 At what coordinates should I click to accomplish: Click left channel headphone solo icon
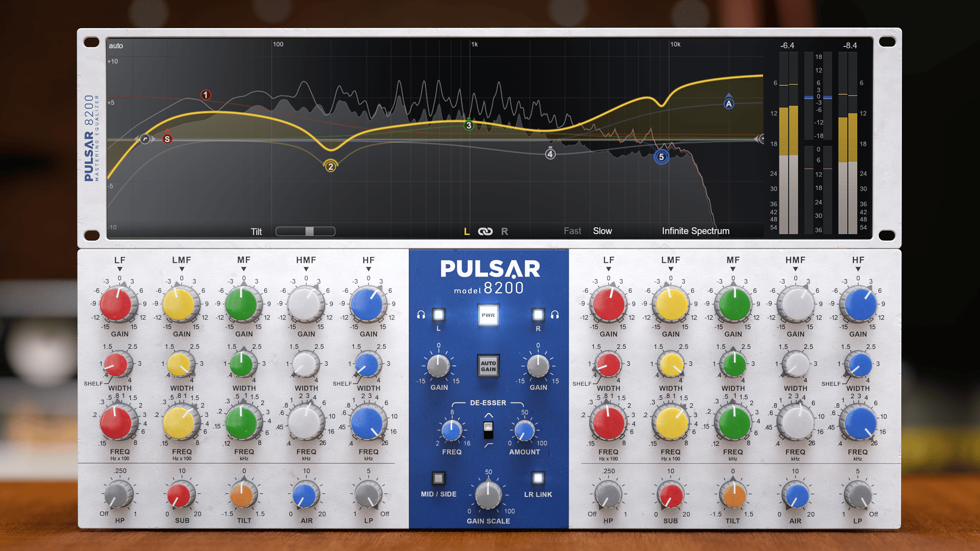click(x=421, y=315)
